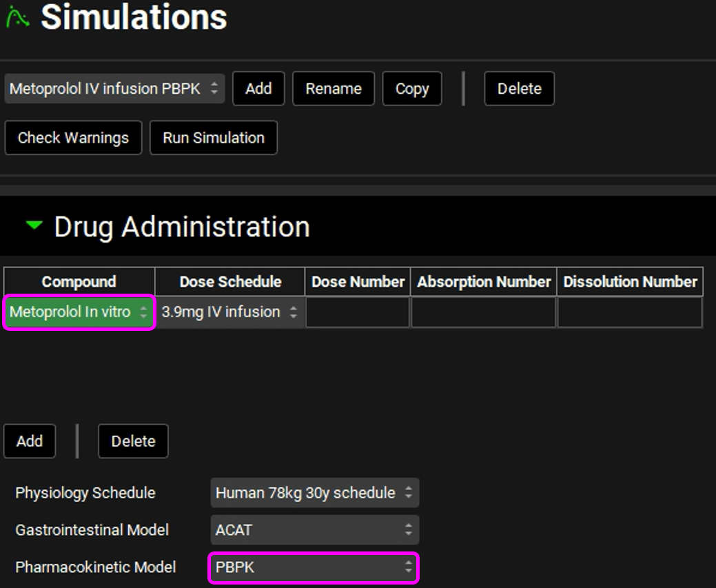This screenshot has height=588, width=716.
Task: Open the Metoprolol In vitro compound dropdown
Action: tap(79, 312)
